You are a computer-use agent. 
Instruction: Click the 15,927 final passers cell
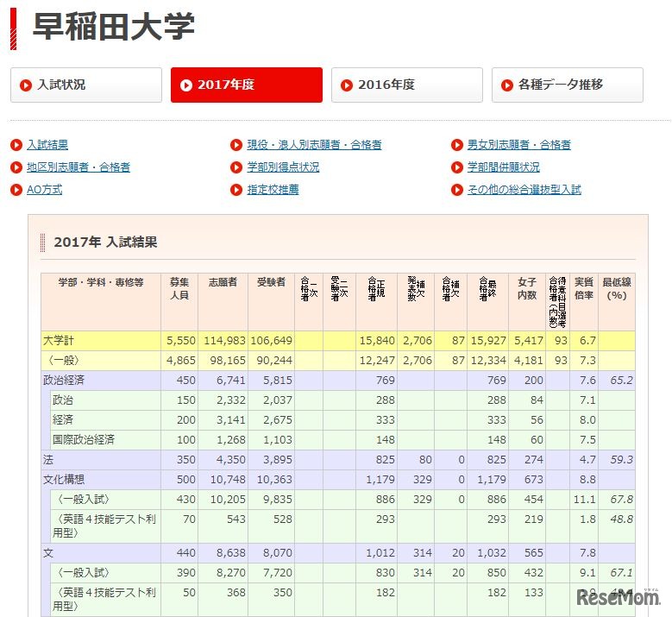(x=488, y=341)
